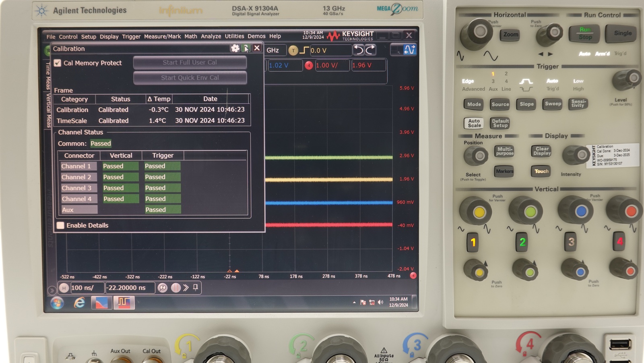Click the 1.00 V/ channel 4 scale field

point(332,65)
